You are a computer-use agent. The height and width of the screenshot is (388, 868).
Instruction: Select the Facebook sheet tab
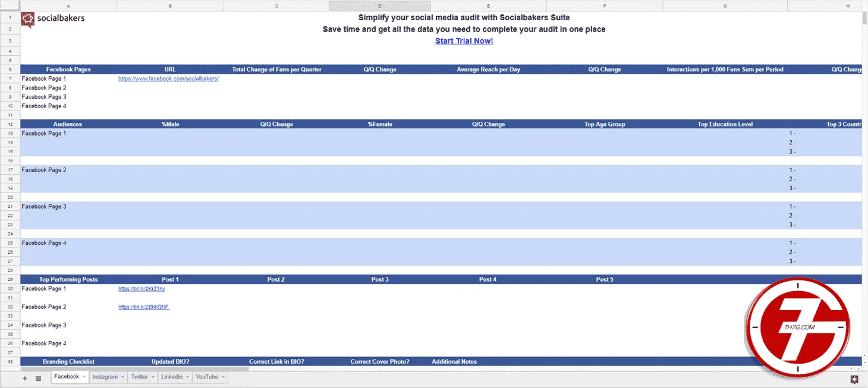67,377
